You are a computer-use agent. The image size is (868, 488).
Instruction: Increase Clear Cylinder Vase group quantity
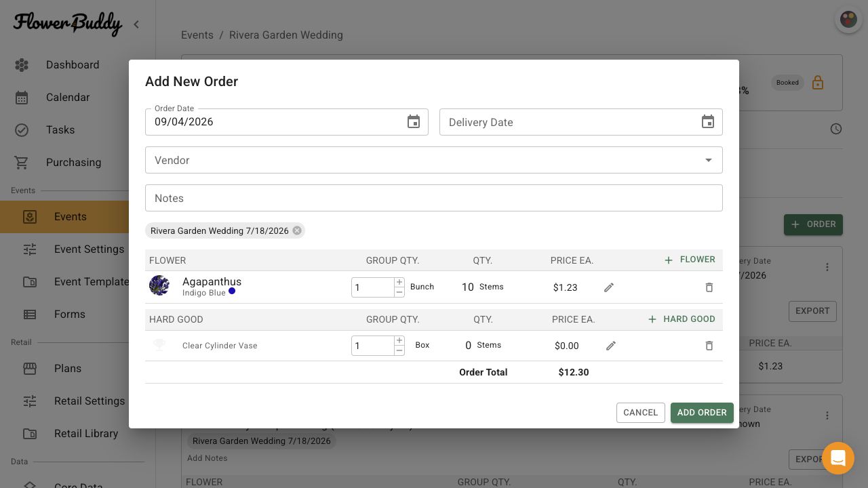(x=399, y=341)
